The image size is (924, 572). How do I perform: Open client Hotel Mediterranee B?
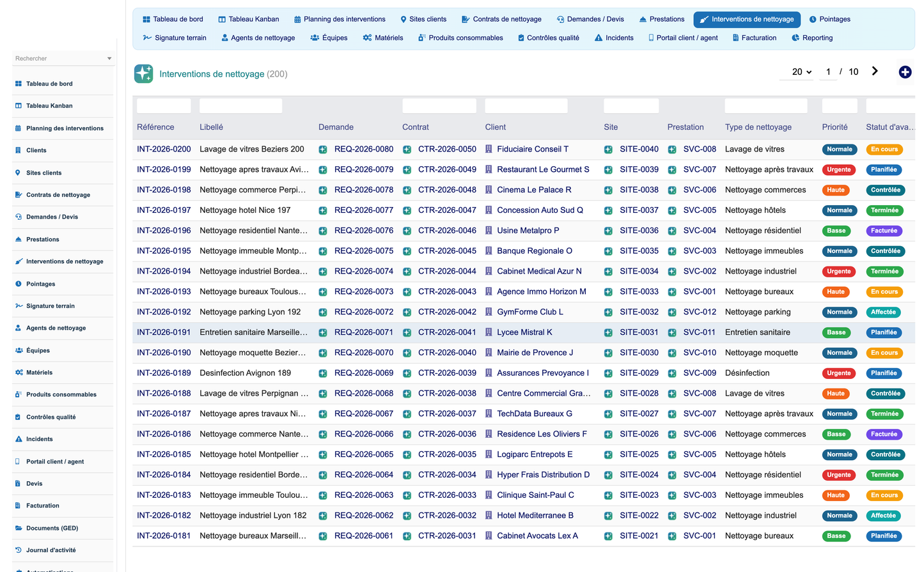tap(535, 516)
